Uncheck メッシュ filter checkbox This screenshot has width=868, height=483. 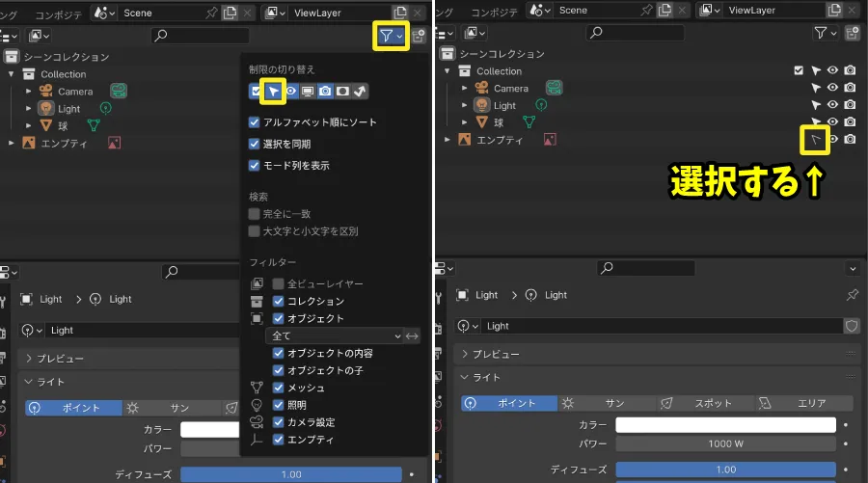pos(278,388)
